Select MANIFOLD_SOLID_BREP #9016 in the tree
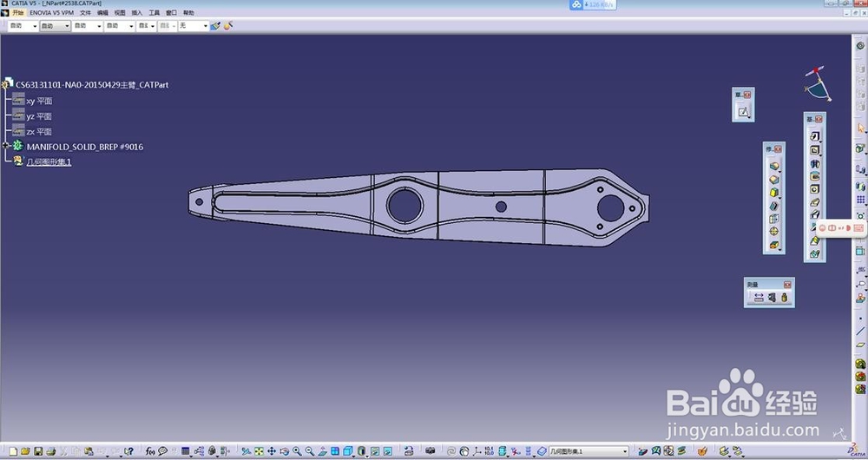 click(x=85, y=147)
